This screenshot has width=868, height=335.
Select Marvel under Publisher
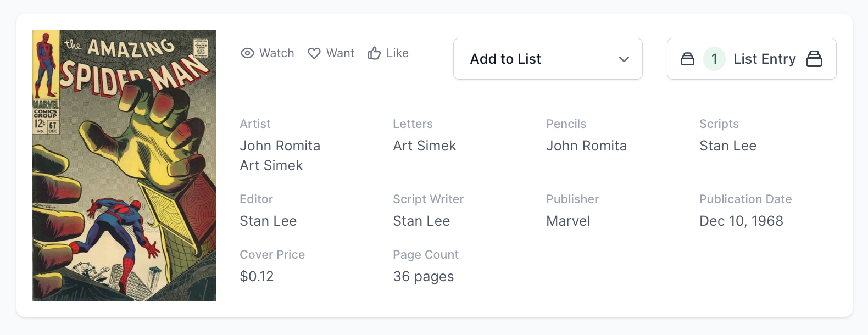pos(567,221)
